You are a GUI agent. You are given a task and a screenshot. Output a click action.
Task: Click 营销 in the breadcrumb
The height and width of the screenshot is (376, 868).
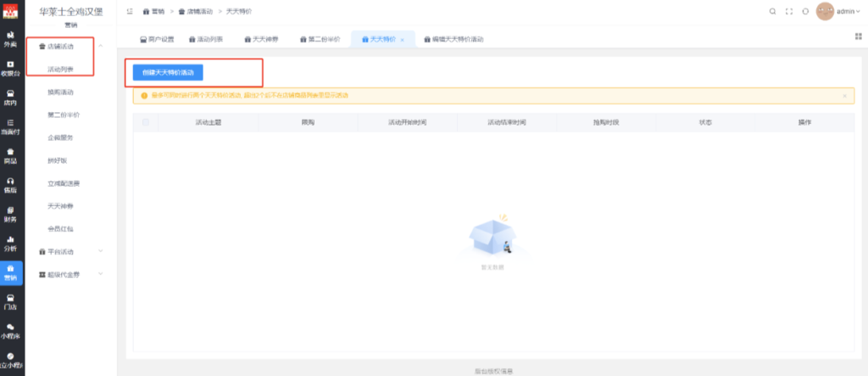pyautogui.click(x=154, y=11)
